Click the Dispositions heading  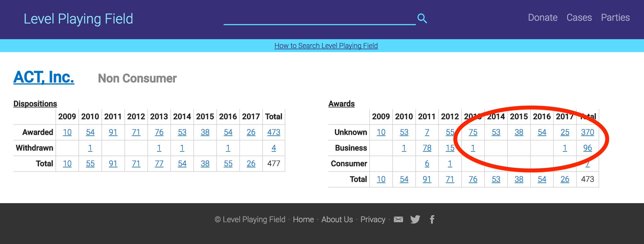[35, 104]
